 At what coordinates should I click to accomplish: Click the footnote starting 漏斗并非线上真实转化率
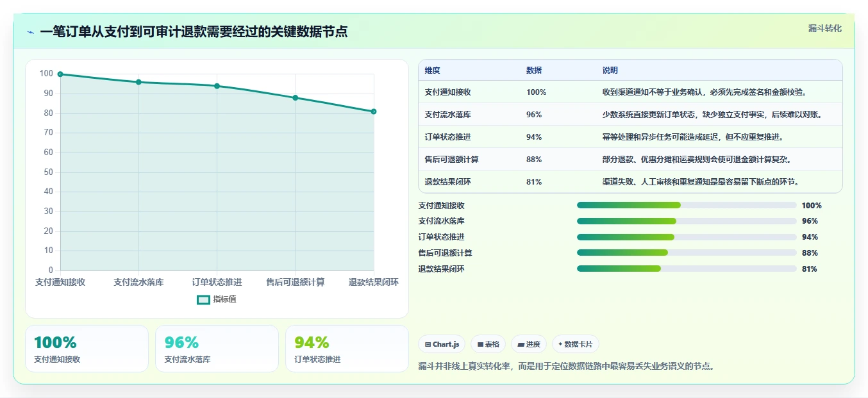pyautogui.click(x=566, y=367)
